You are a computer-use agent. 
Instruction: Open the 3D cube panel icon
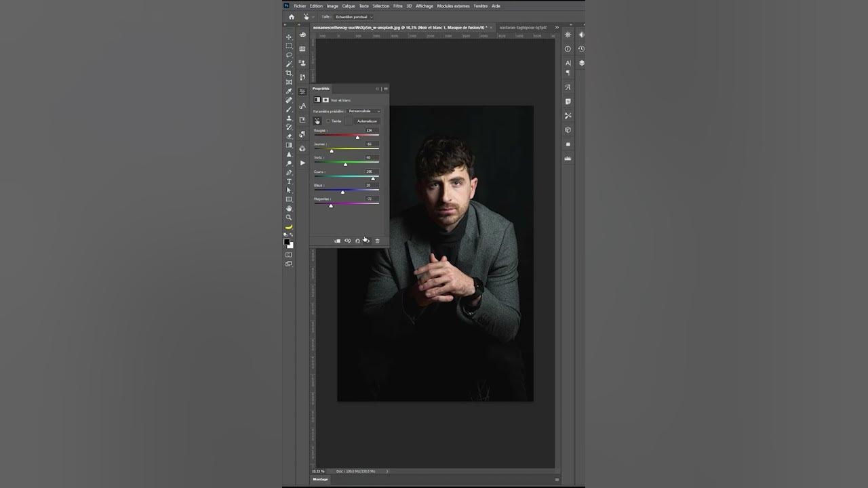coord(568,129)
